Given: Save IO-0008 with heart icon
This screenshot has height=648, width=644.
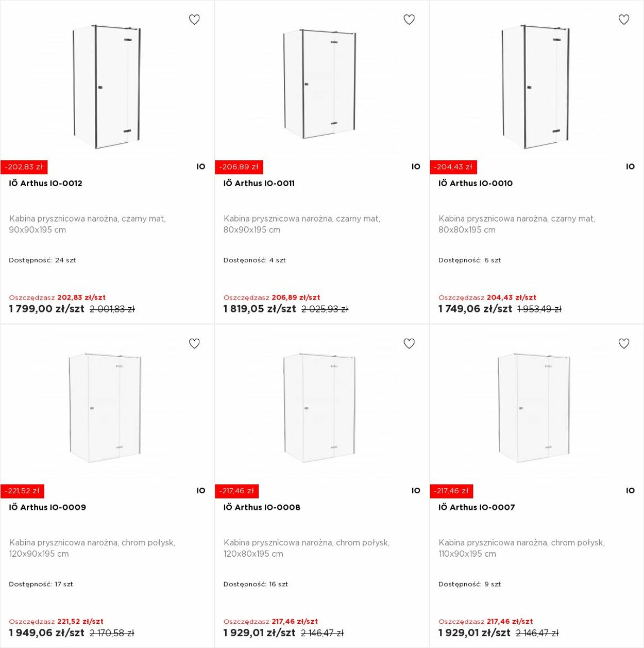Looking at the screenshot, I should tap(409, 343).
